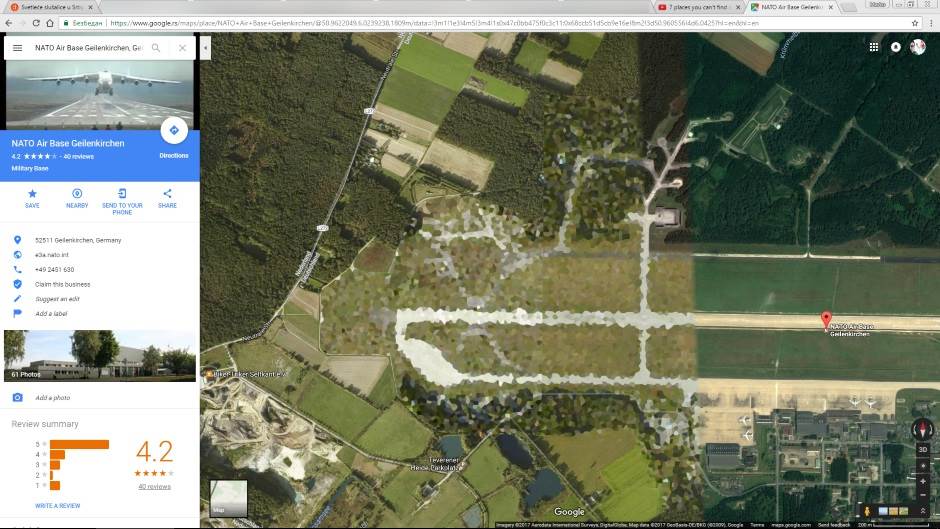
Task: Get Directions to NATO Air Base
Action: [x=173, y=132]
